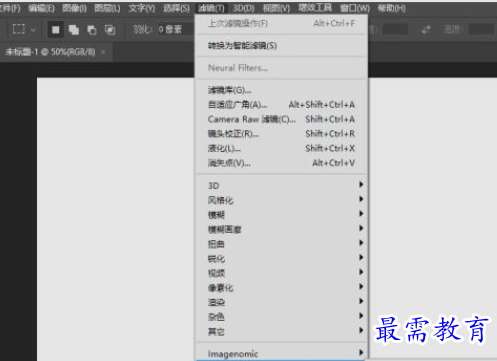The height and width of the screenshot is (361, 497).
Task: Open the 视图(V) menu
Action: (276, 8)
